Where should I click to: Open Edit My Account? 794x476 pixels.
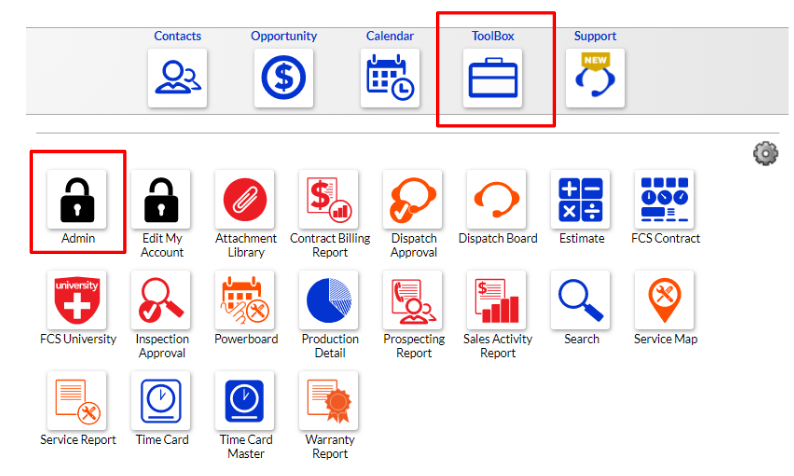pyautogui.click(x=161, y=199)
